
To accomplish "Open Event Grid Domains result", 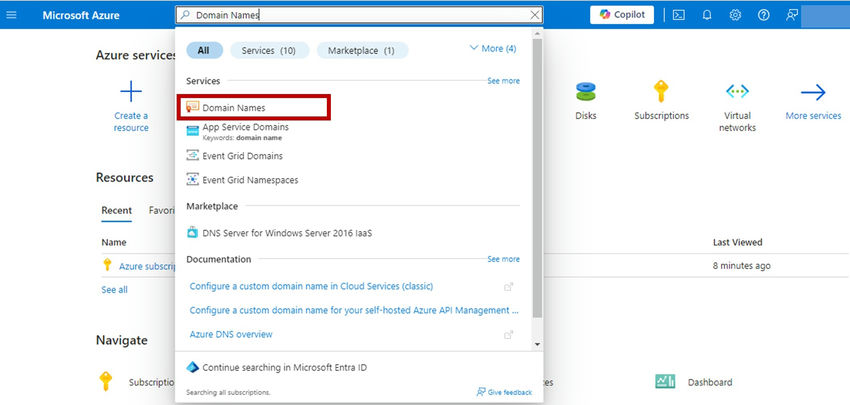I will 242,156.
